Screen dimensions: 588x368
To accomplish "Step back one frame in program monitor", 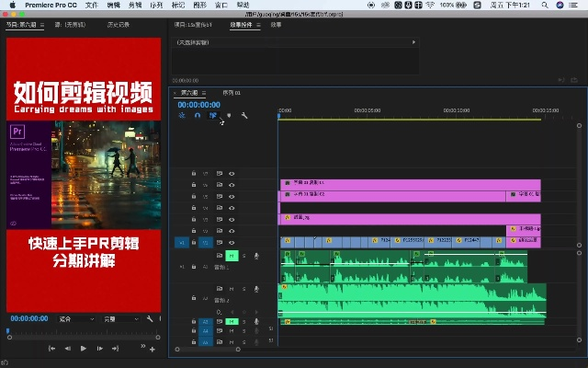I will 67,349.
